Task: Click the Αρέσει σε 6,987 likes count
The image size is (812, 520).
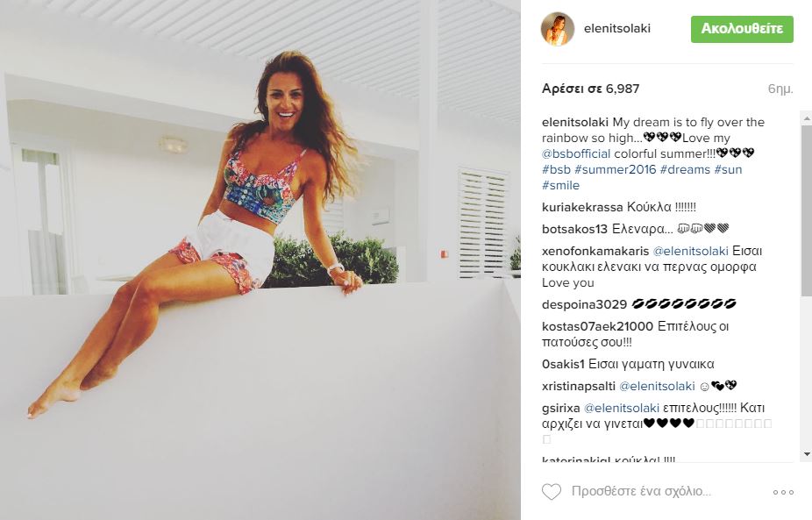Action: point(590,89)
